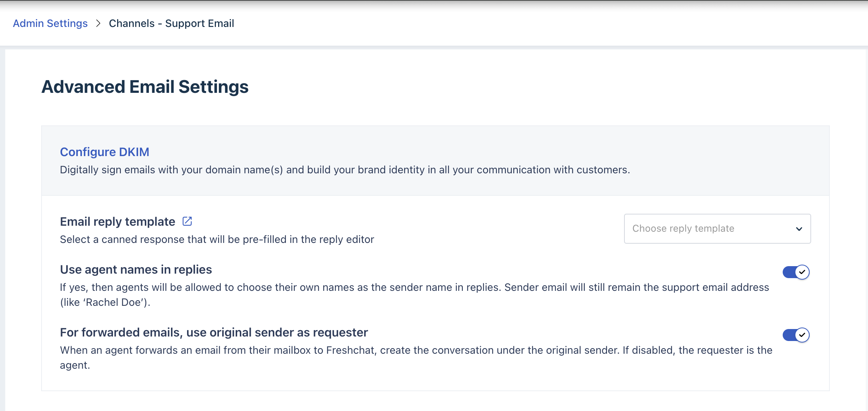Turn off original sender as requester toggle
868x411 pixels.
(795, 335)
